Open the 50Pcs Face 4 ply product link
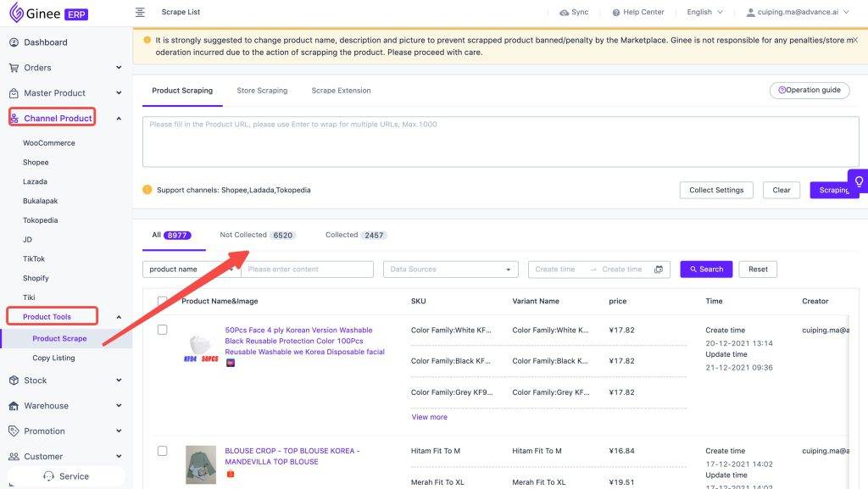Viewport: 868px width, 489px height. [x=304, y=341]
